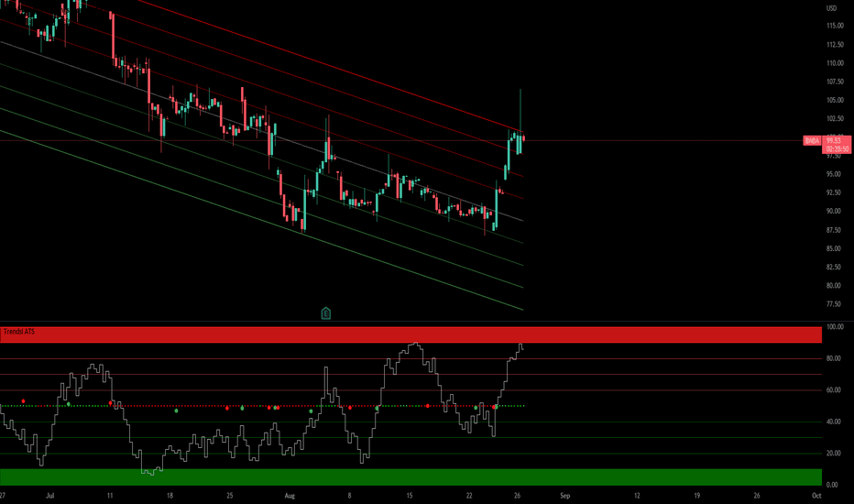This screenshot has height=504, width=854.
Task: Click the earnings E marker icon
Action: coord(325,313)
